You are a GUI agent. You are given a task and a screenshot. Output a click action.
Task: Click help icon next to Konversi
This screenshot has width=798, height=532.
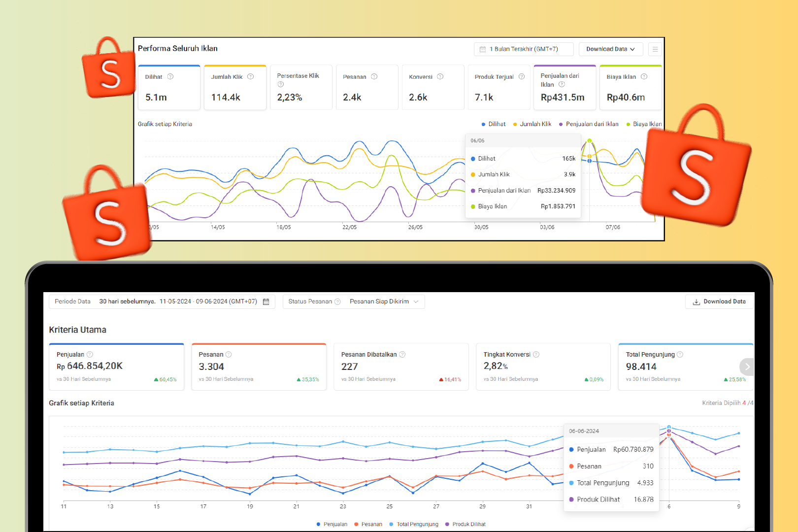click(440, 76)
